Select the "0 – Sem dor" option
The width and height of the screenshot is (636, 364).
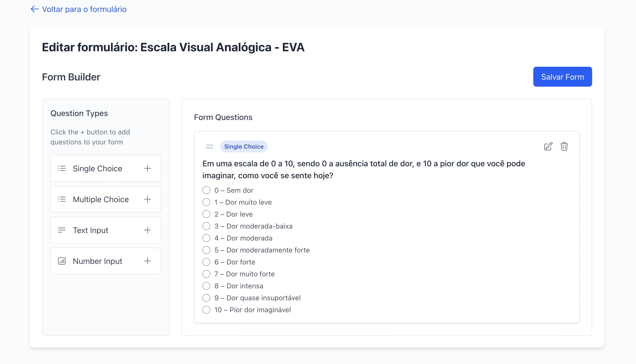pos(206,190)
